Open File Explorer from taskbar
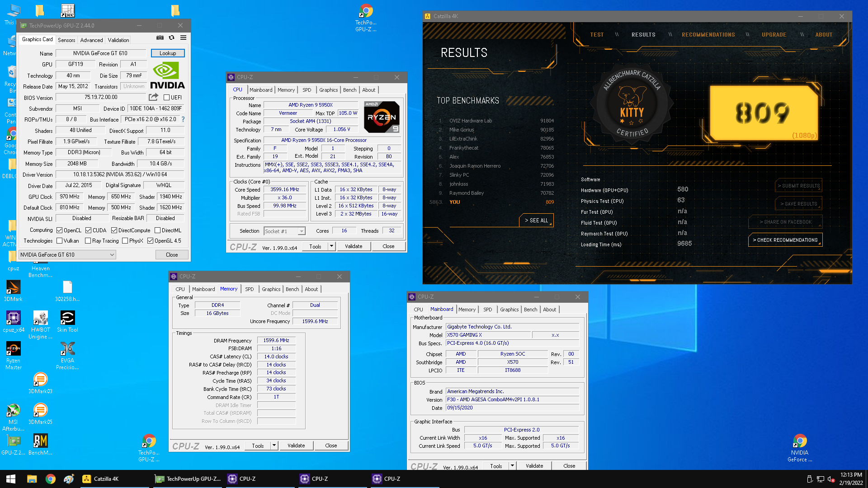The height and width of the screenshot is (488, 868). [x=32, y=479]
